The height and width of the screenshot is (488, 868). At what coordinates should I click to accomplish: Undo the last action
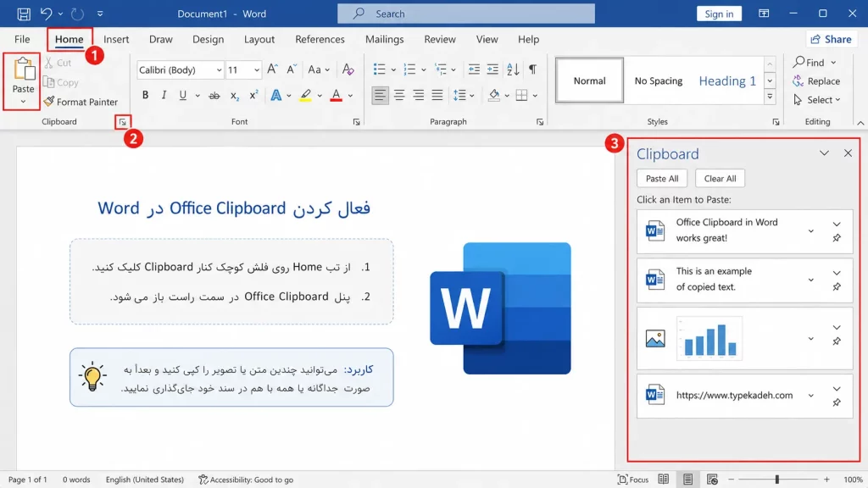click(x=46, y=14)
